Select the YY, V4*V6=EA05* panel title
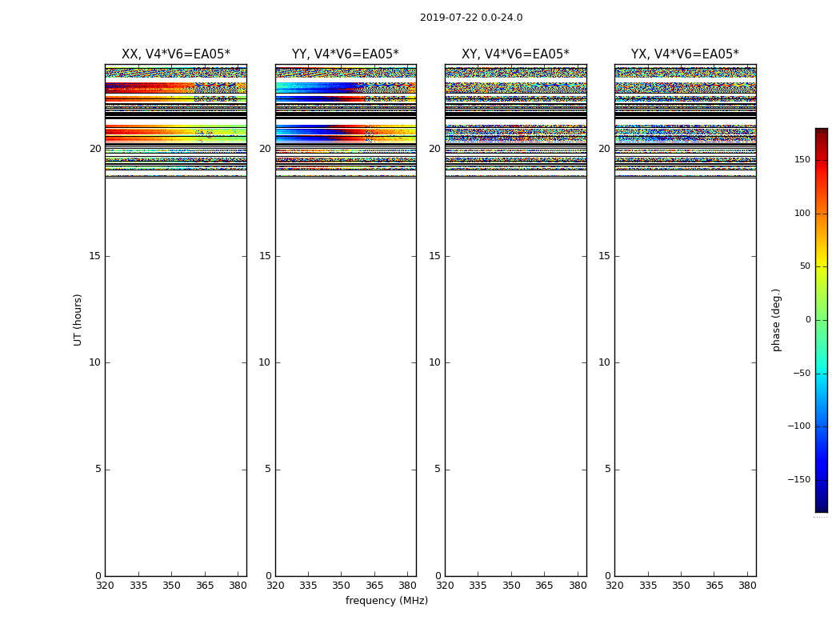Viewport: 840px width, 640px height. (x=345, y=54)
